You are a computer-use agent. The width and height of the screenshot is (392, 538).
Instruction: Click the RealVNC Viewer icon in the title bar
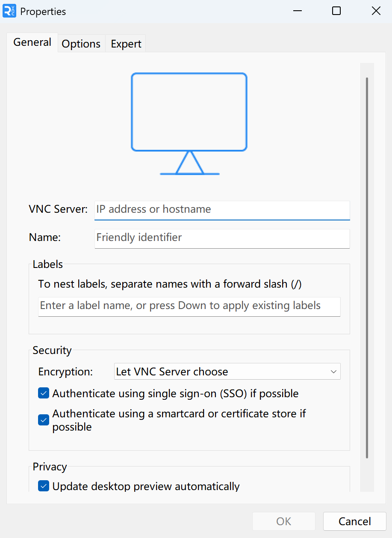click(9, 11)
